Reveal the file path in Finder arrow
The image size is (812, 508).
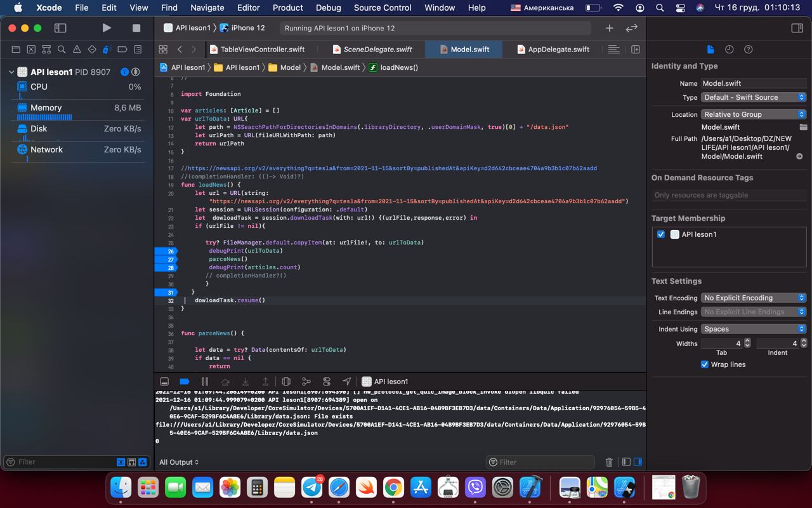tap(799, 156)
